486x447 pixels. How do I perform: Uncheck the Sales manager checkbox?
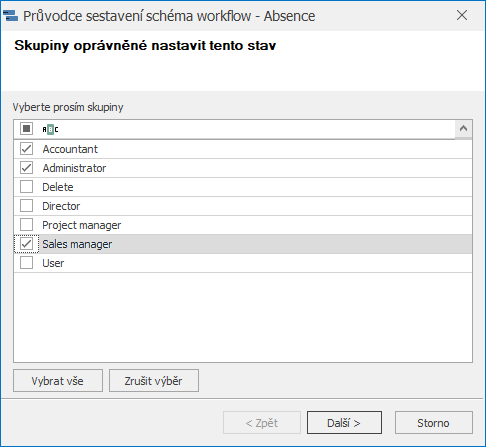click(26, 244)
